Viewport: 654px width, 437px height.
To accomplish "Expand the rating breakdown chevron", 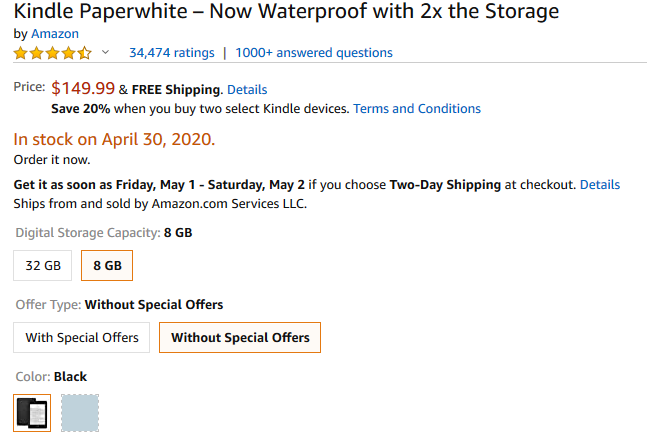I will (106, 52).
